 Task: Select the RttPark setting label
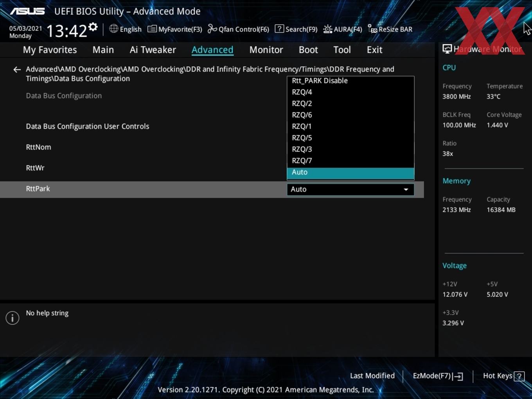[38, 189]
